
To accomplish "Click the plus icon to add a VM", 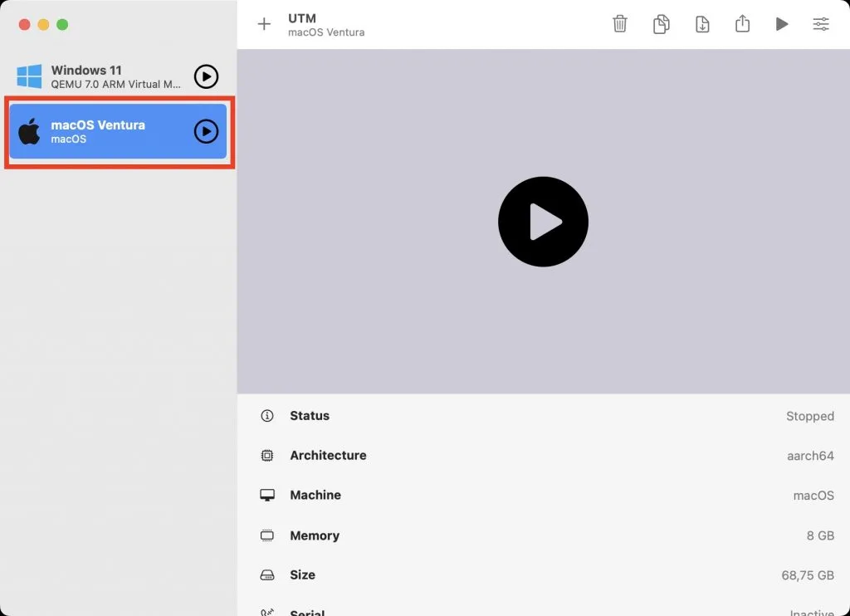I will click(264, 24).
